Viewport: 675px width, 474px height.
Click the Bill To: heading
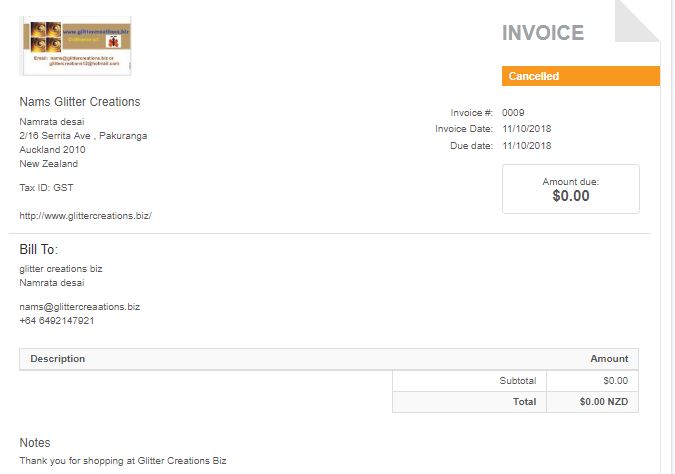38,250
